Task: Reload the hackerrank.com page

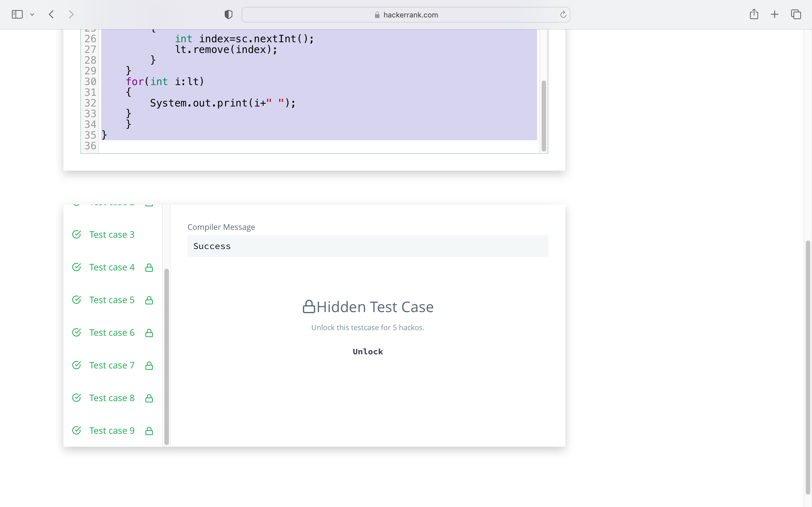Action: [x=563, y=14]
